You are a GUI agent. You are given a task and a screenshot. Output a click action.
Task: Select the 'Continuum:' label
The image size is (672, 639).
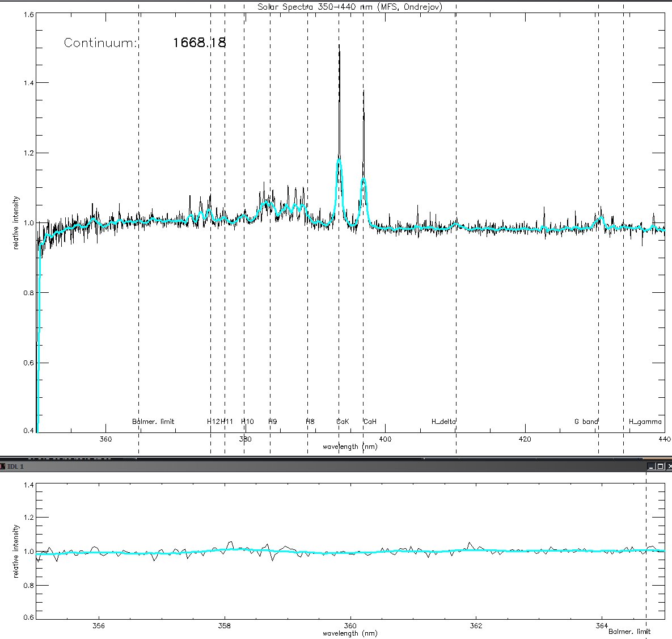click(101, 43)
